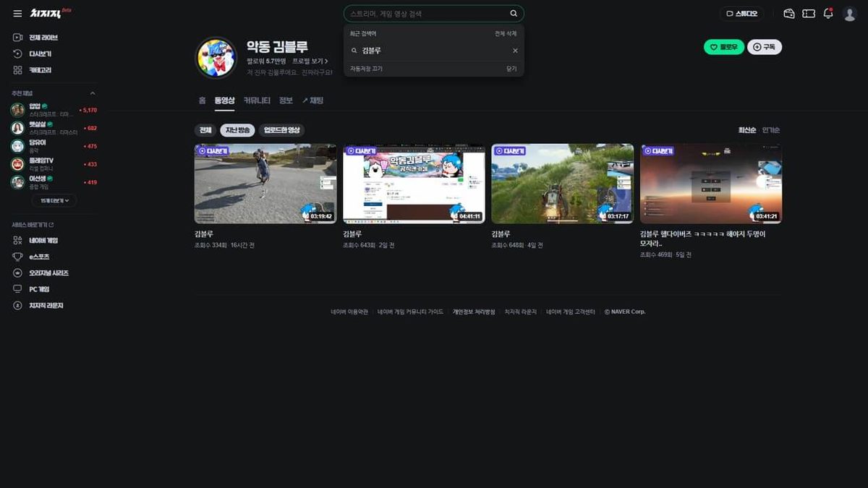The width and height of the screenshot is (868, 488).
Task: Expand 15개 더보기 channel list
Action: tap(54, 200)
